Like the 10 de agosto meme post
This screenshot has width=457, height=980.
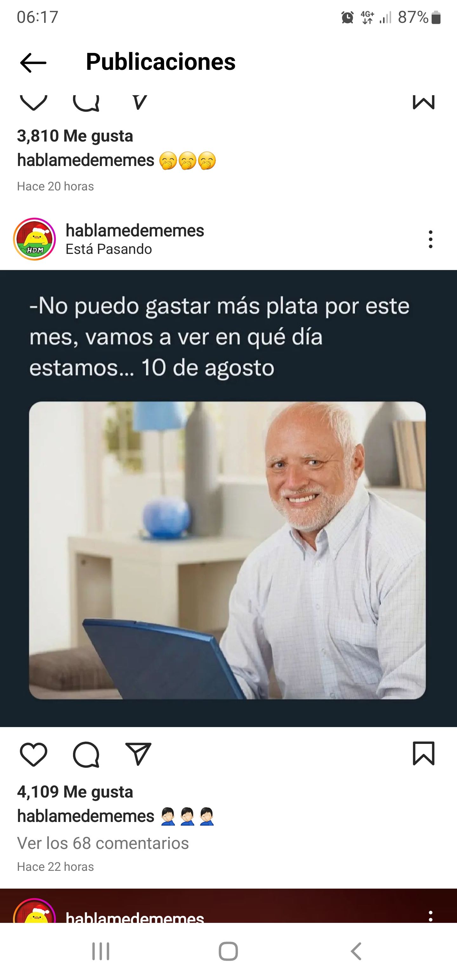[34, 754]
